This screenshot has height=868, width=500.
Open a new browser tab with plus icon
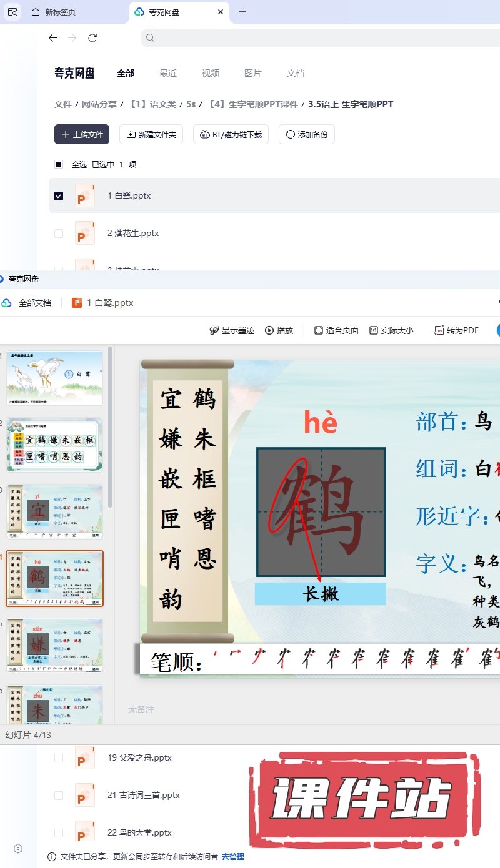242,12
